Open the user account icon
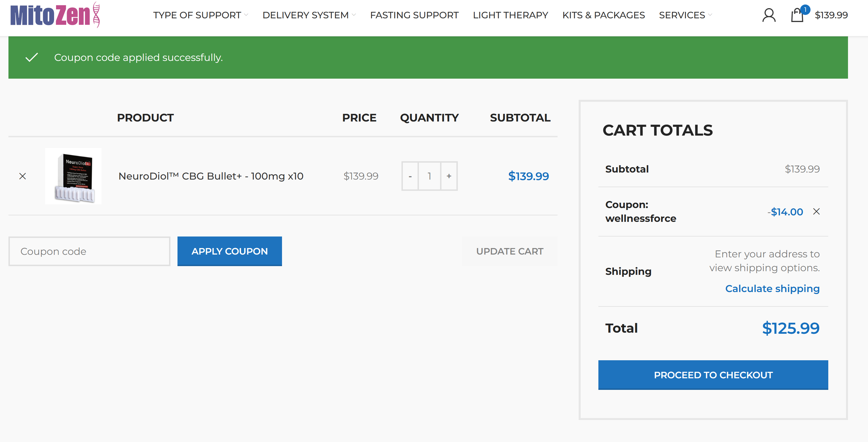868x442 pixels. (x=769, y=15)
